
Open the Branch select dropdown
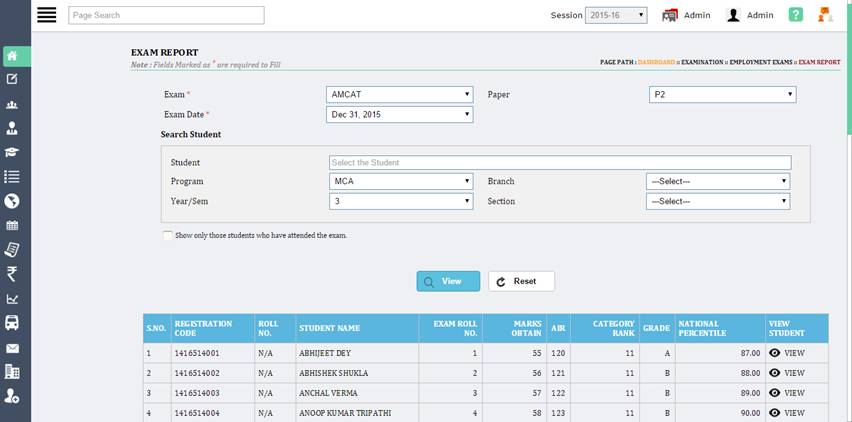[717, 181]
